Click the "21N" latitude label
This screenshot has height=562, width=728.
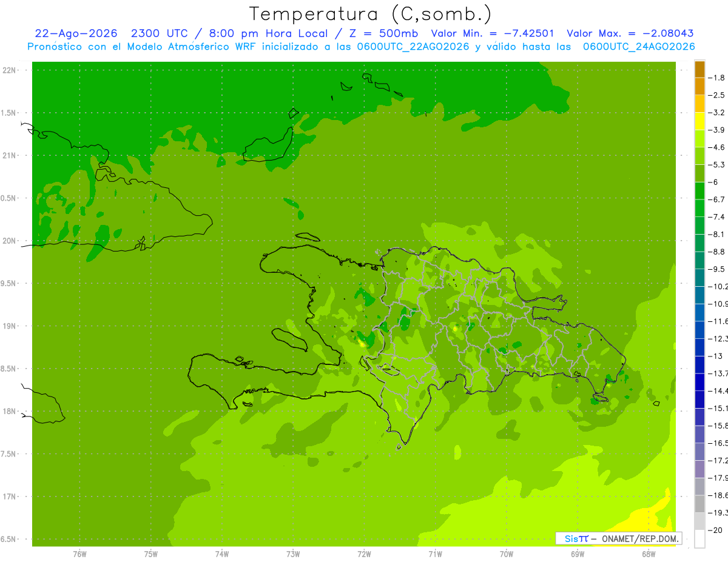click(9, 156)
